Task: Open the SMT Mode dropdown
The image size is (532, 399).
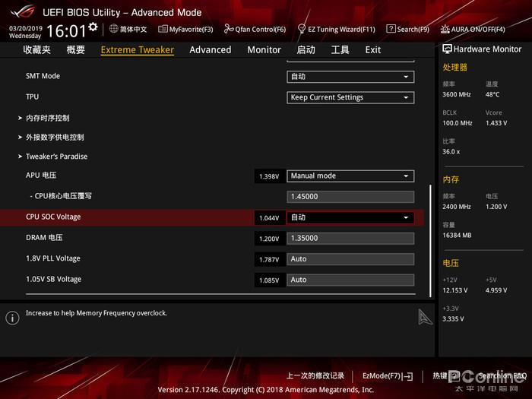Action: click(350, 77)
